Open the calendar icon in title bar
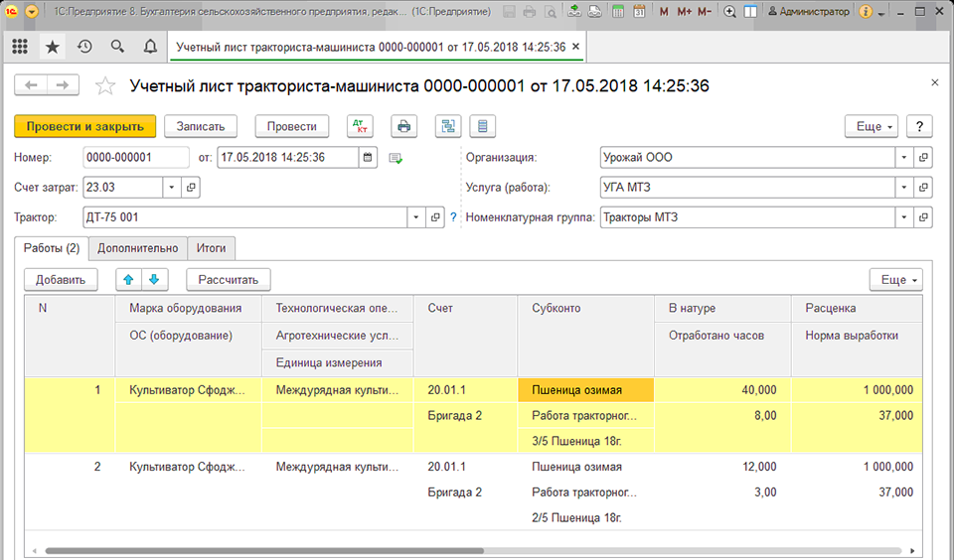Viewport: 954px width, 560px height. (639, 11)
